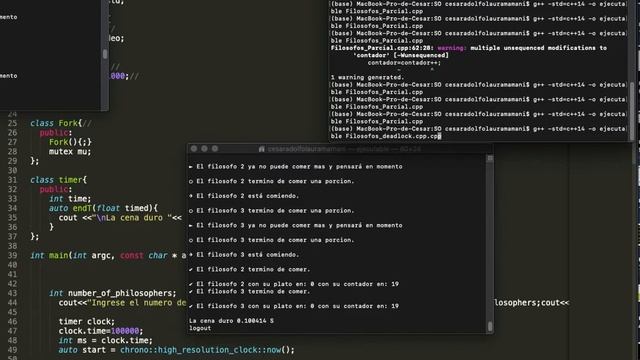Click the front terminal title bar text
Screen dimensions: 640x360
[x=344, y=149]
